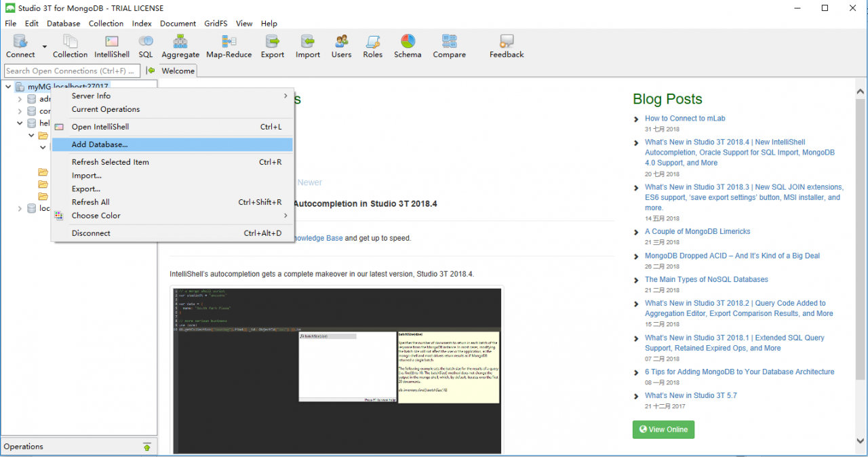Click the View Online button
Screen dimensions: 868x457
663,429
